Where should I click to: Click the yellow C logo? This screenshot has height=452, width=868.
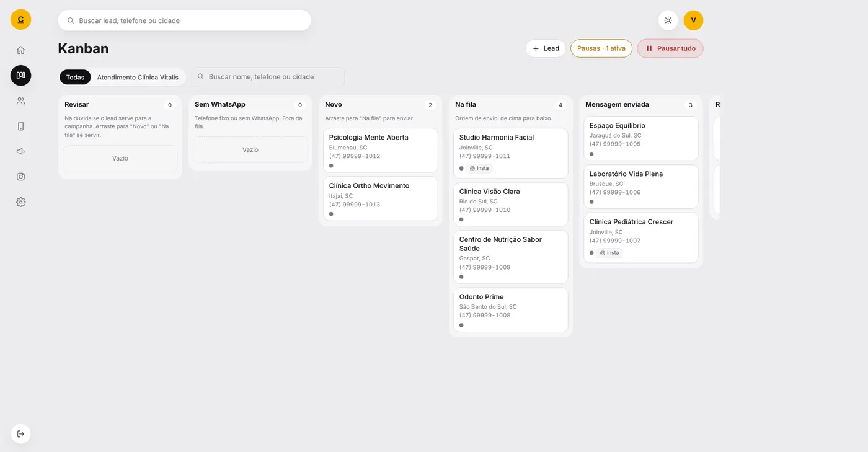20,20
